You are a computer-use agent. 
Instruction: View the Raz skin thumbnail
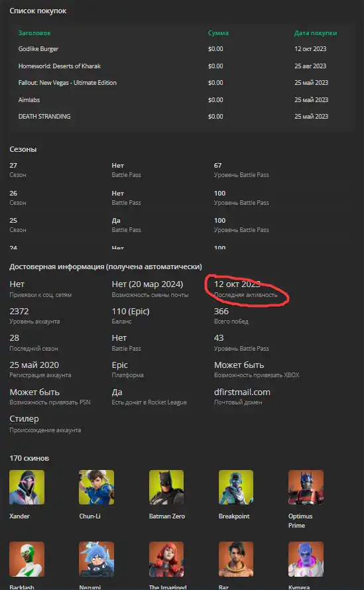click(x=236, y=559)
